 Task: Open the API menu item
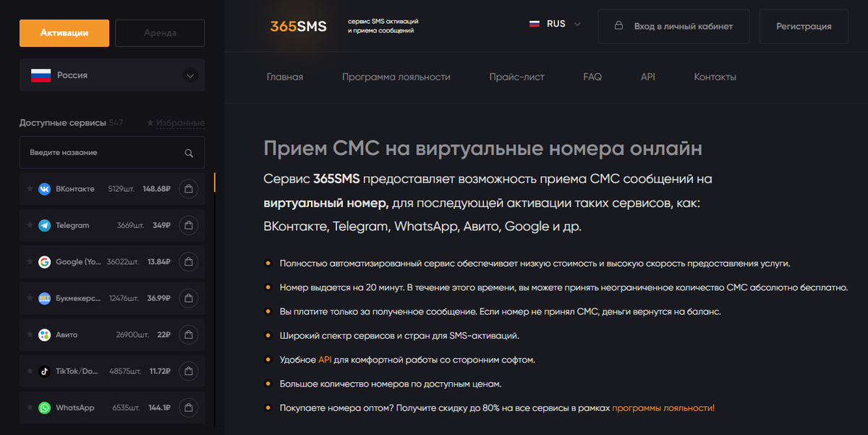pyautogui.click(x=648, y=77)
